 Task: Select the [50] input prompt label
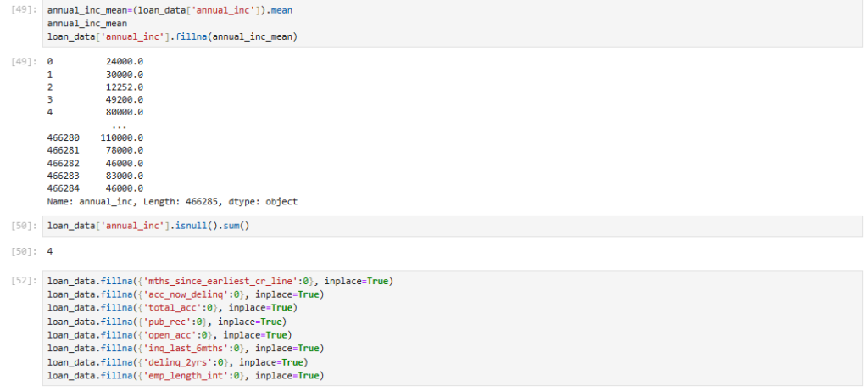pyautogui.click(x=23, y=227)
